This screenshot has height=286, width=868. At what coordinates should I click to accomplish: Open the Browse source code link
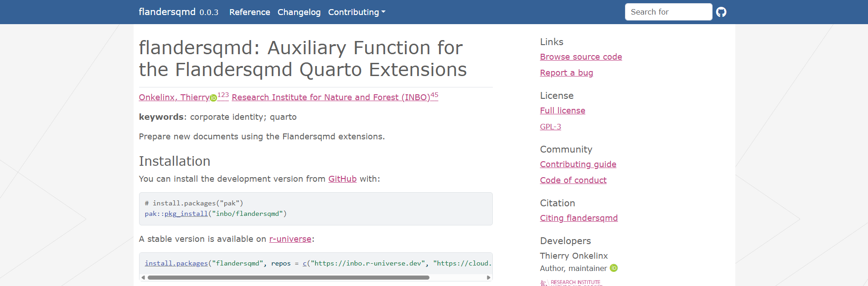581,57
